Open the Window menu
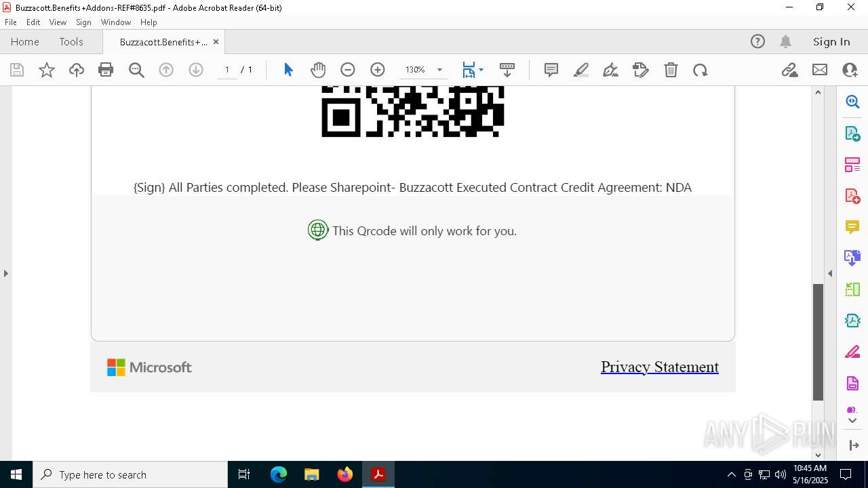Viewport: 868px width, 488px height. tap(116, 22)
